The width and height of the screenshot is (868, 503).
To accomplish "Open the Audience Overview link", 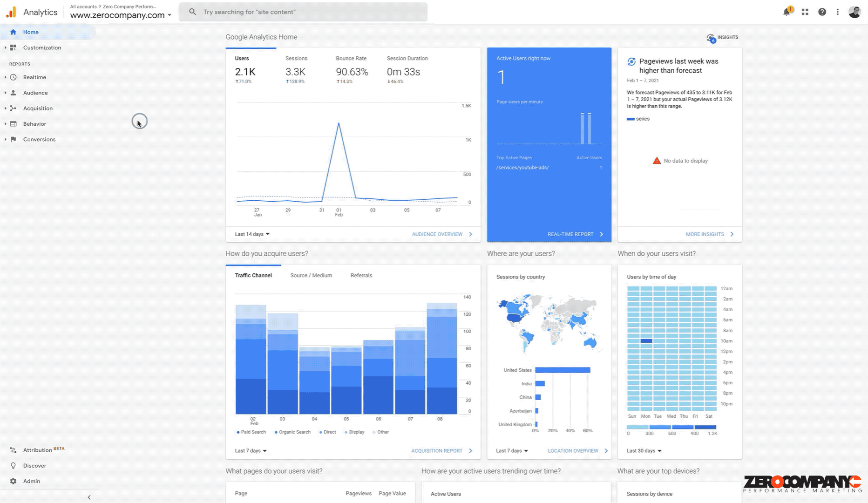I will [442, 234].
